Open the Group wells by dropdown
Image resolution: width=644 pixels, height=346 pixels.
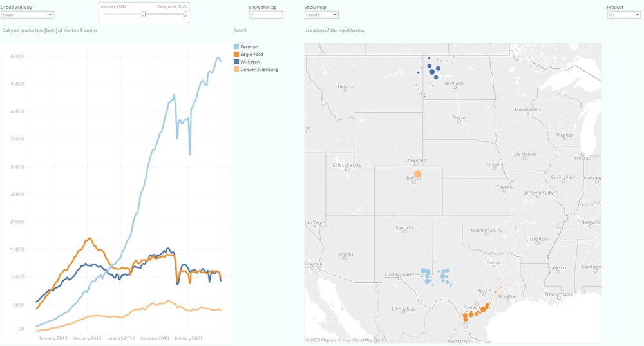[x=27, y=15]
